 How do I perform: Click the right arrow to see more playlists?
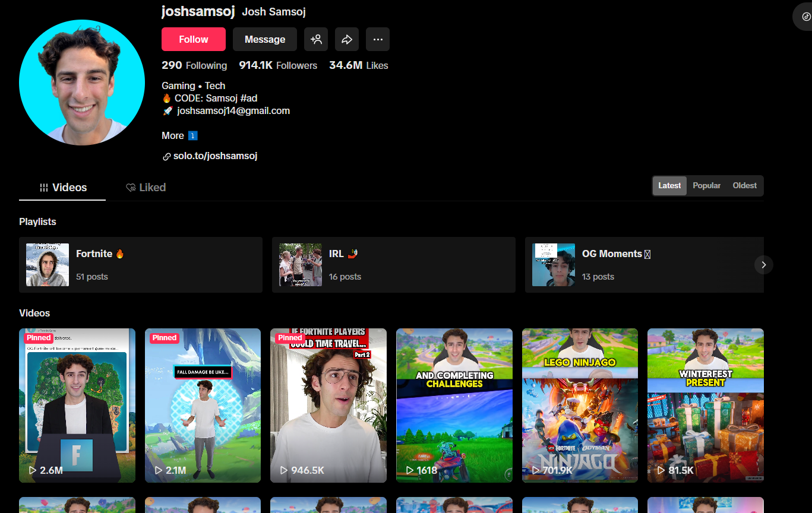point(763,265)
